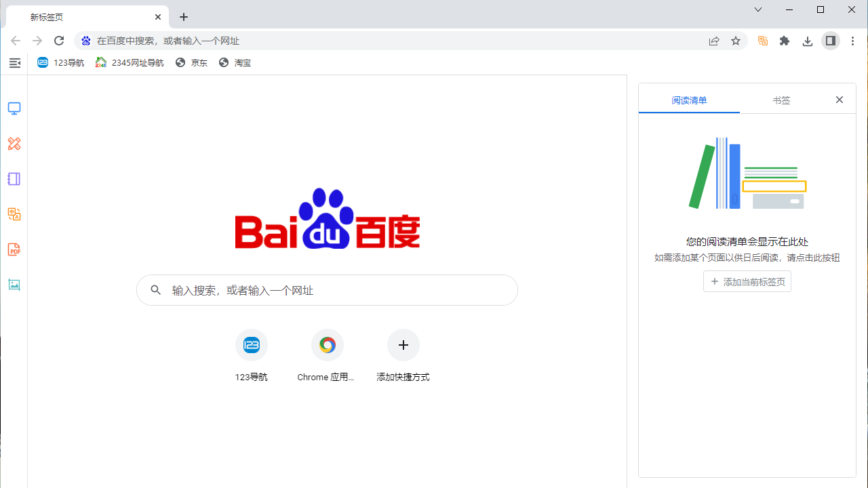
Task: Open the notebook icon in the left sidebar
Action: tap(14, 179)
